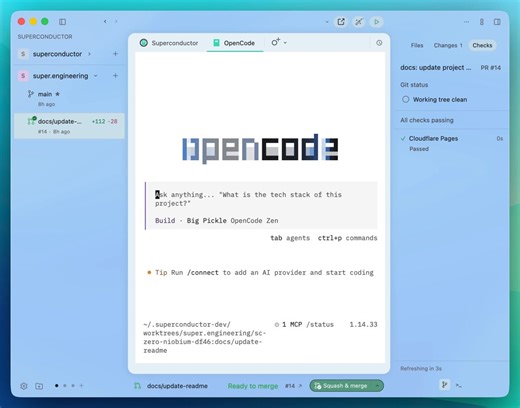
Task: Open the Changes tab
Action: [x=448, y=45]
